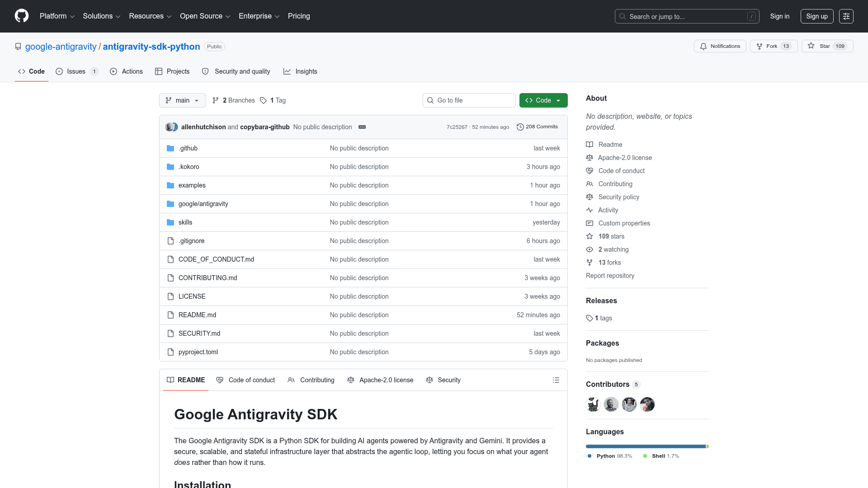Open Security and quality tab
This screenshot has width=868, height=488.
click(236, 71)
